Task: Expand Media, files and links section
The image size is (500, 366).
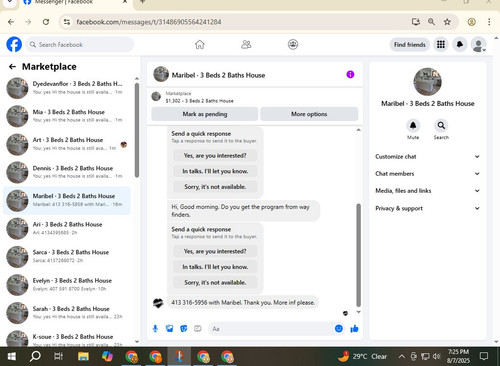Action: [427, 191]
